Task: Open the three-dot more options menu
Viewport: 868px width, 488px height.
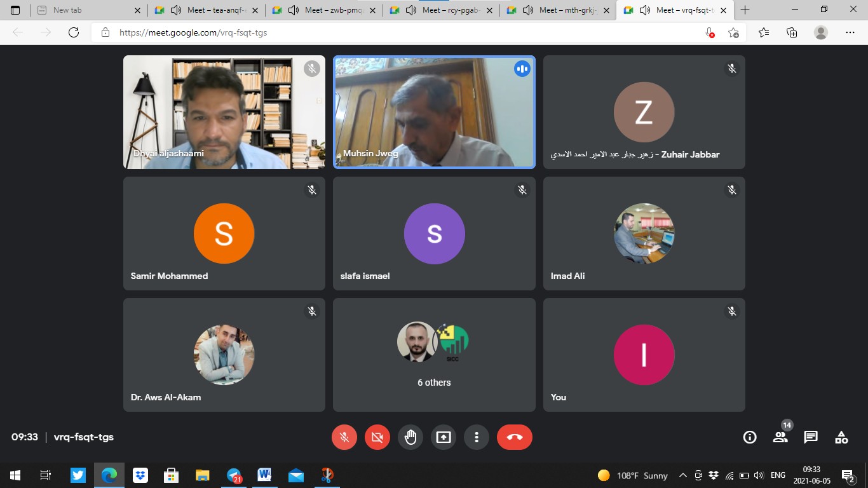Action: click(477, 437)
